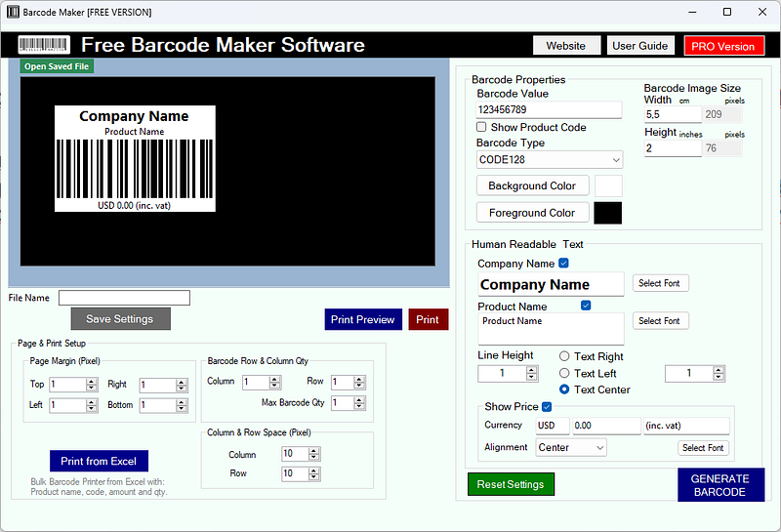This screenshot has height=532, width=781.
Task: Click Print Preview button
Action: [363, 319]
